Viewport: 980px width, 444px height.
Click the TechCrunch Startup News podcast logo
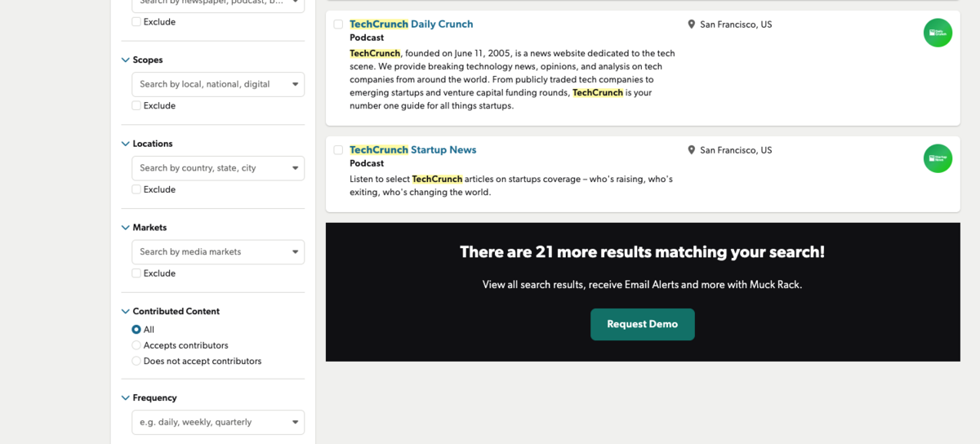click(x=938, y=158)
